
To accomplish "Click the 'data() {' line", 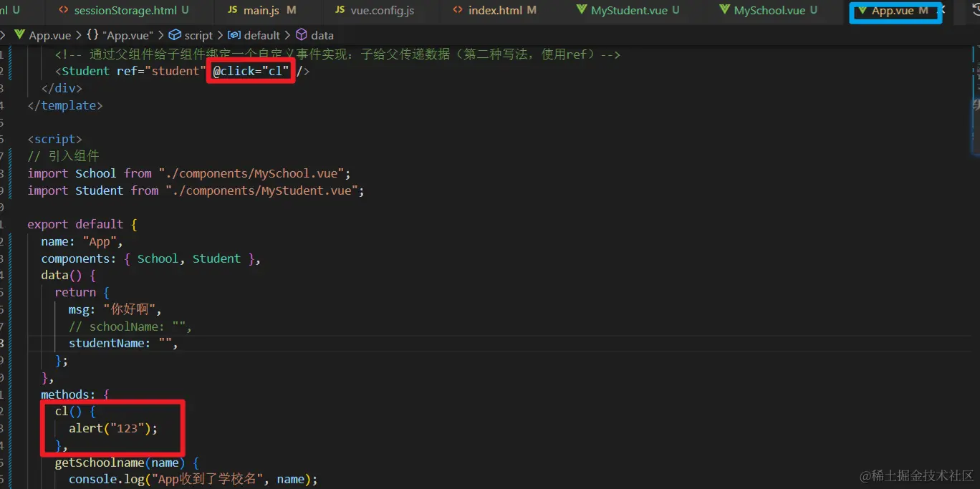I will point(69,275).
